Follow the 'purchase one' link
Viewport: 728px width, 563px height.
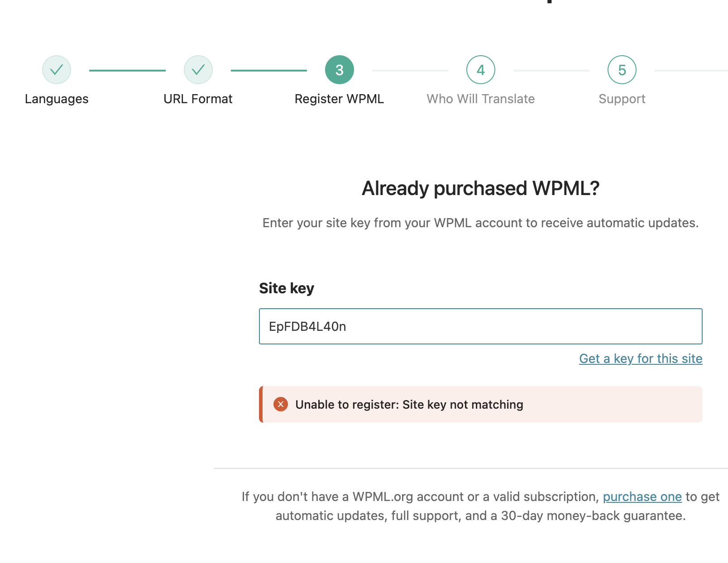(x=642, y=496)
